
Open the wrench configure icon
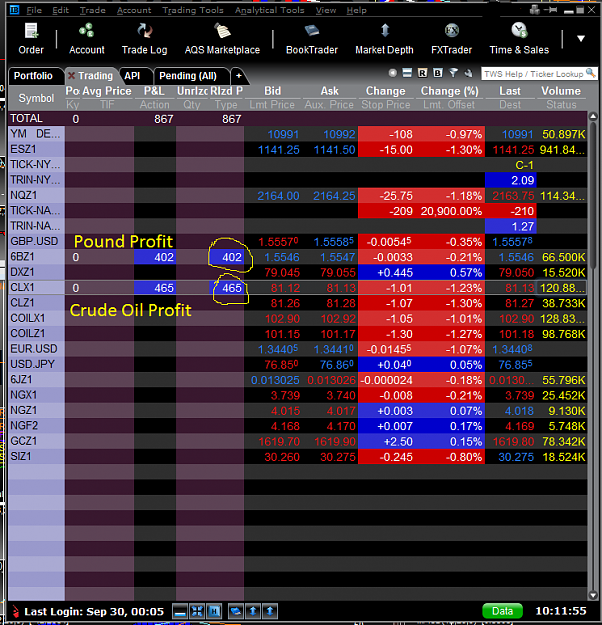coord(468,73)
